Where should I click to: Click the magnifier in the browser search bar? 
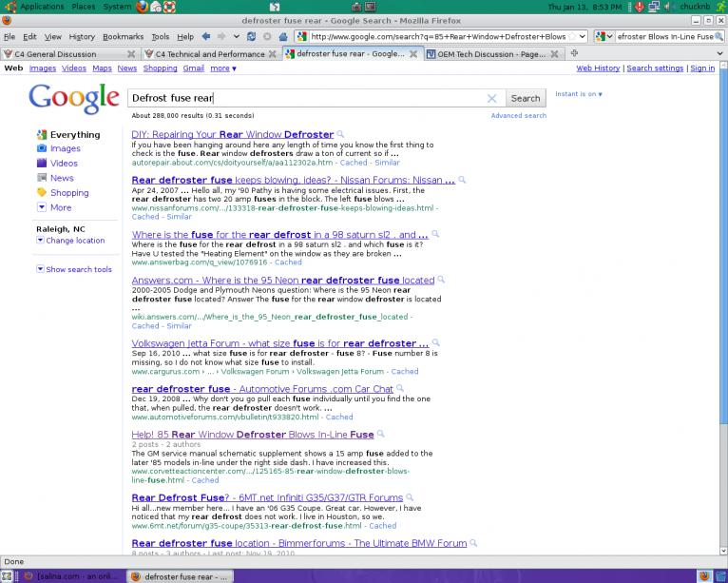[718, 36]
